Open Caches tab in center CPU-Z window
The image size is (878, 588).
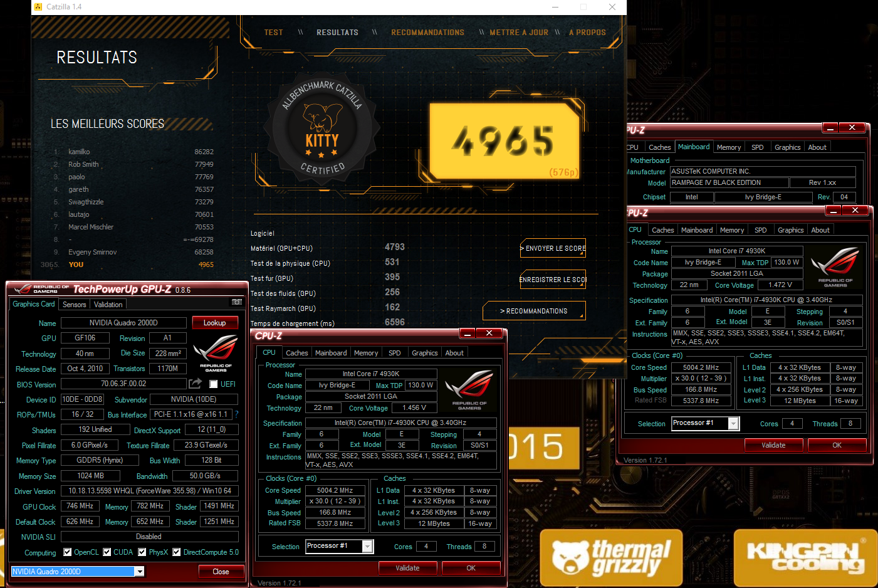point(297,353)
